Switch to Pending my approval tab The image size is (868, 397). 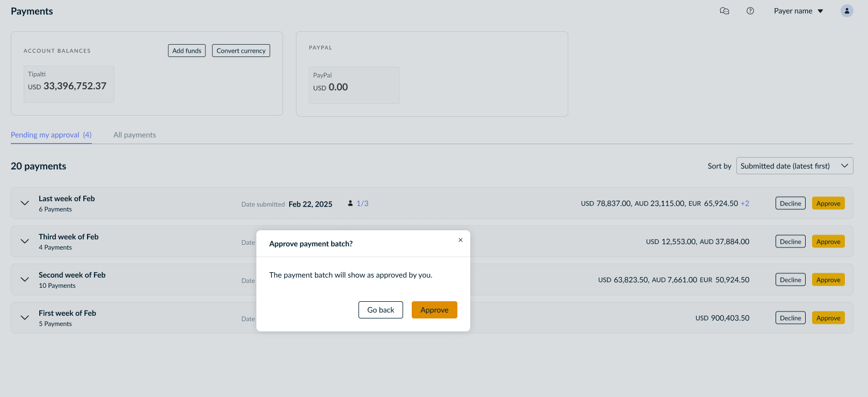51,135
